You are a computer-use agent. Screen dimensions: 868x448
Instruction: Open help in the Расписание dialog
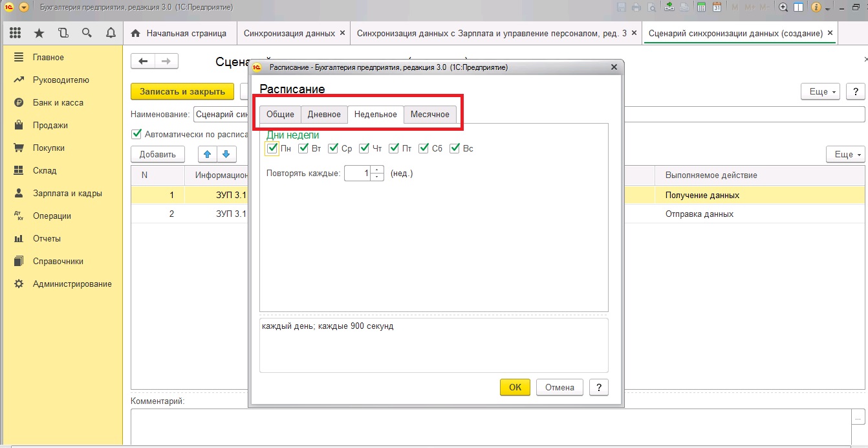pyautogui.click(x=599, y=387)
